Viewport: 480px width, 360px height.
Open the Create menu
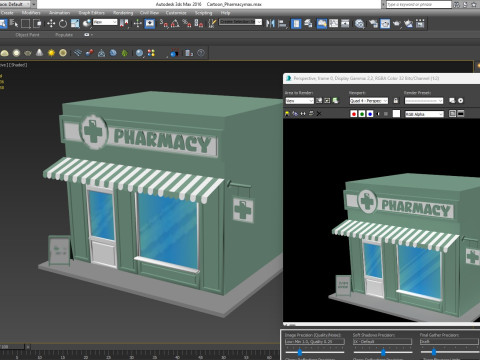click(7, 13)
